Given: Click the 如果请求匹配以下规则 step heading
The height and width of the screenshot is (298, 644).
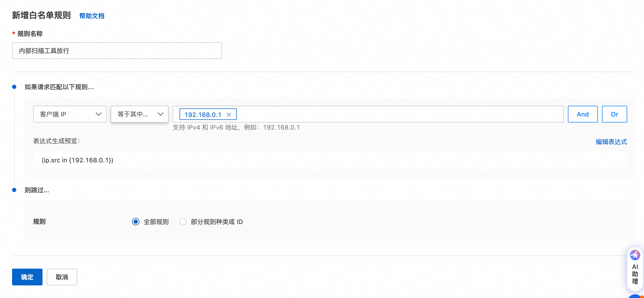Looking at the screenshot, I should 59,87.
